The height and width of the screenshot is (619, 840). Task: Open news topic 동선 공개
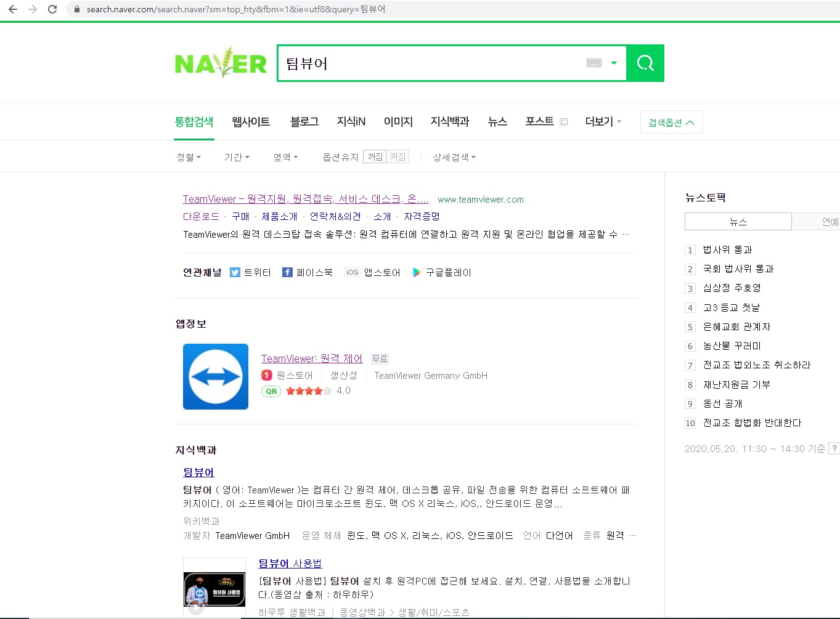[x=723, y=403]
